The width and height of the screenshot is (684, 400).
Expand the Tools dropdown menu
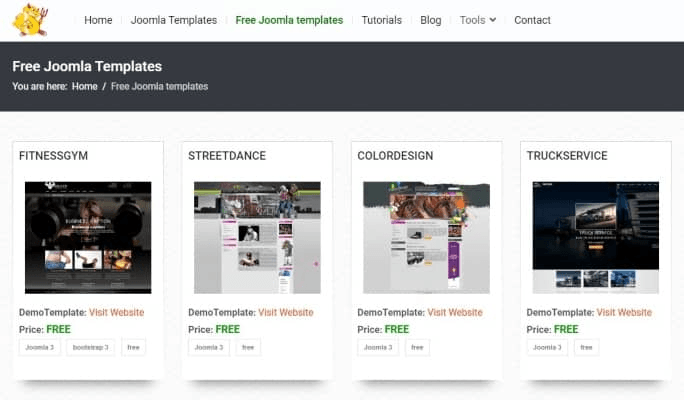click(x=478, y=20)
